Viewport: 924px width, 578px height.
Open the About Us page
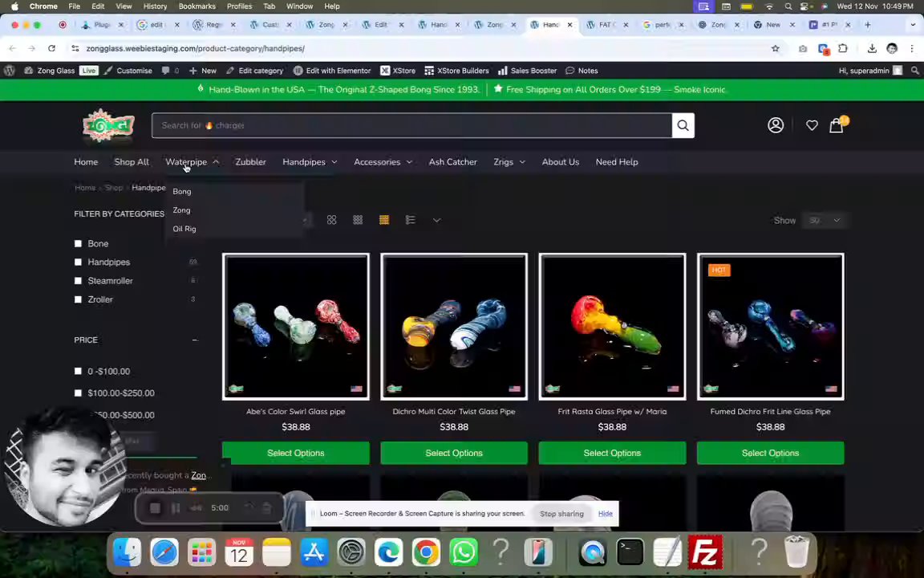561,162
